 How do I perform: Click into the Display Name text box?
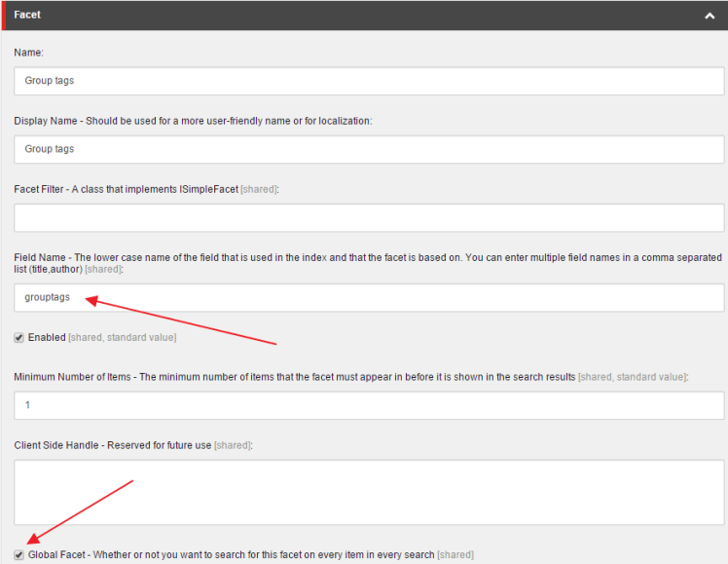(x=369, y=149)
